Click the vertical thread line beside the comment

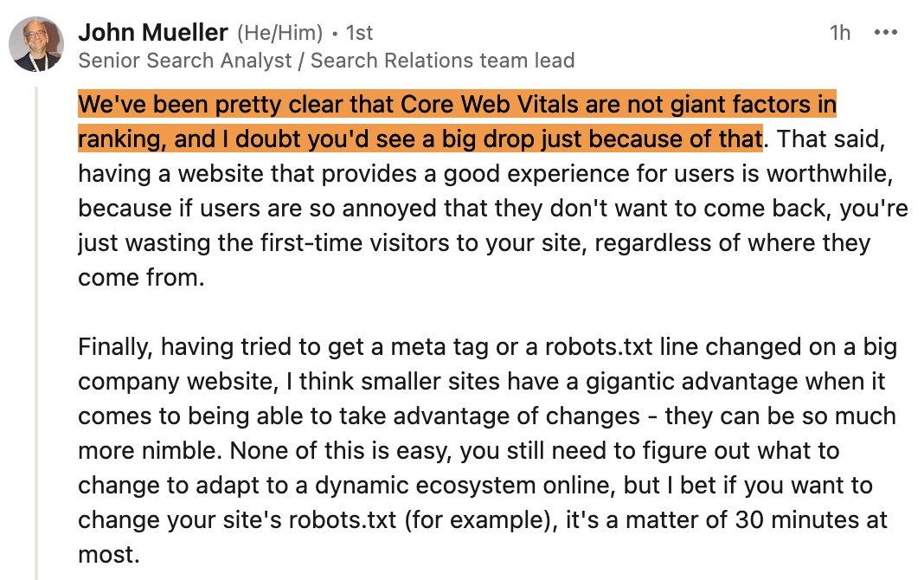(36, 333)
